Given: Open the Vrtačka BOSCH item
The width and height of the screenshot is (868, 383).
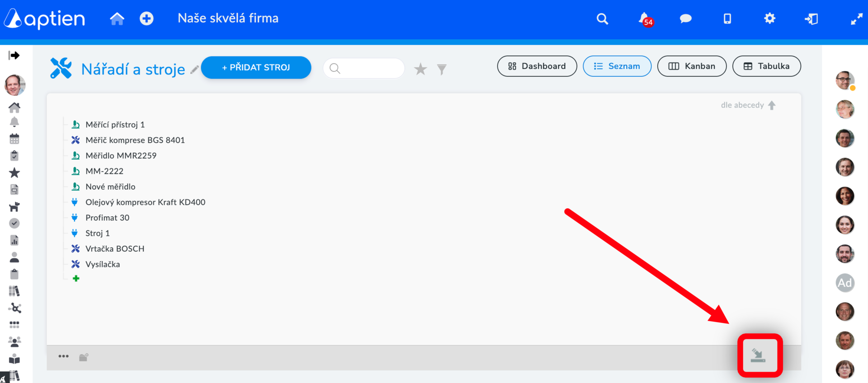Looking at the screenshot, I should click(115, 249).
